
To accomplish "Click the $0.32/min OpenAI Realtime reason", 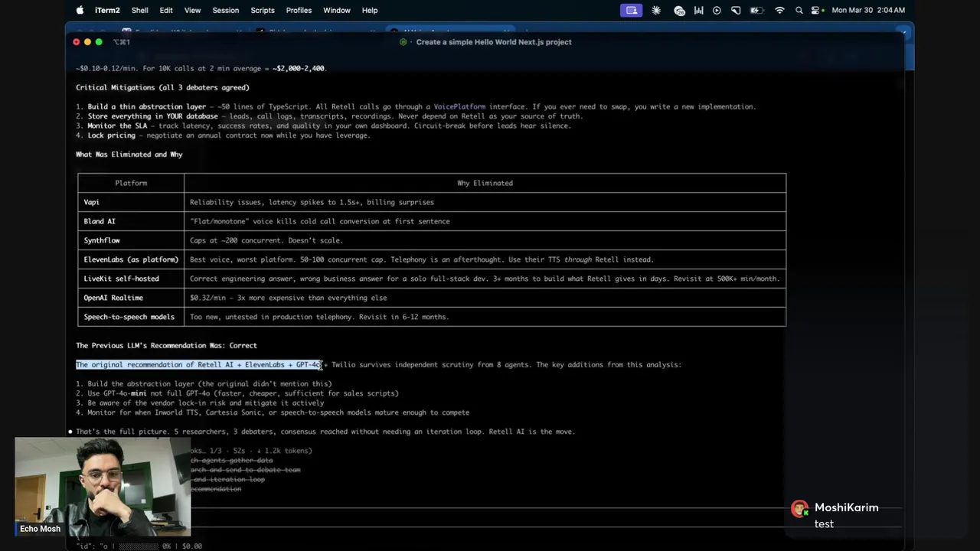I will click(x=288, y=298).
